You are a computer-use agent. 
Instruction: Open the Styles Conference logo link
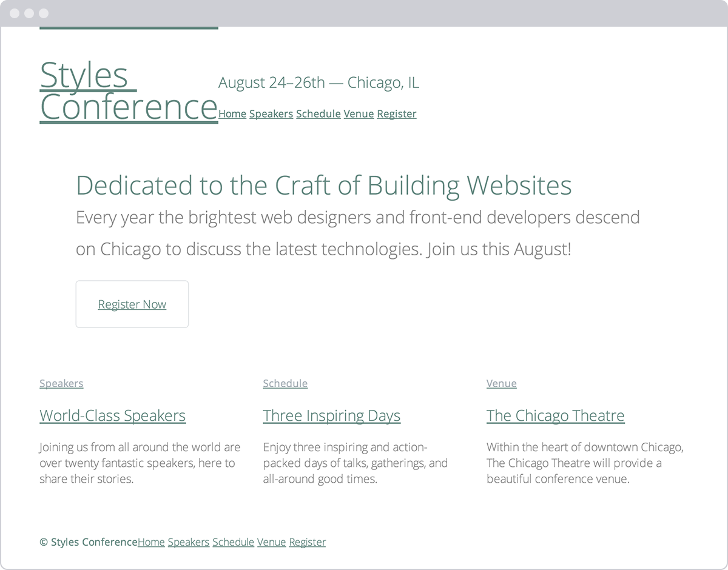click(x=128, y=92)
